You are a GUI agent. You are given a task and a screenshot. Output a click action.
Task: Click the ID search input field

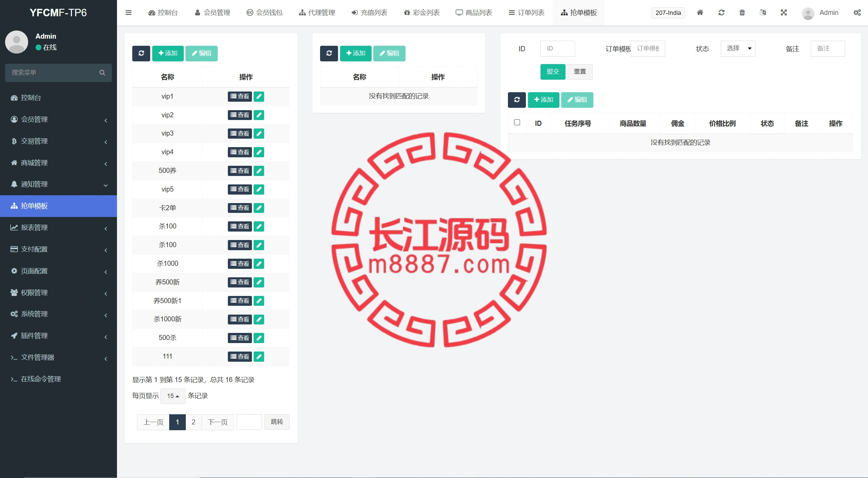click(x=557, y=48)
